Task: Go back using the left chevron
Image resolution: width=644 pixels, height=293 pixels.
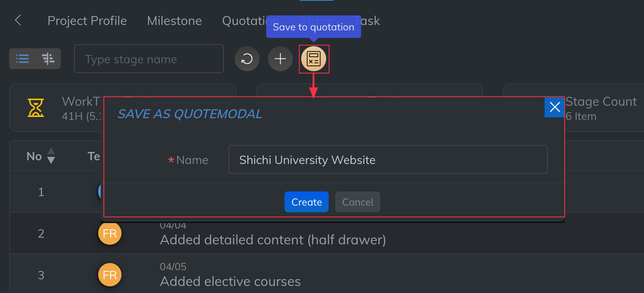Action: tap(18, 20)
